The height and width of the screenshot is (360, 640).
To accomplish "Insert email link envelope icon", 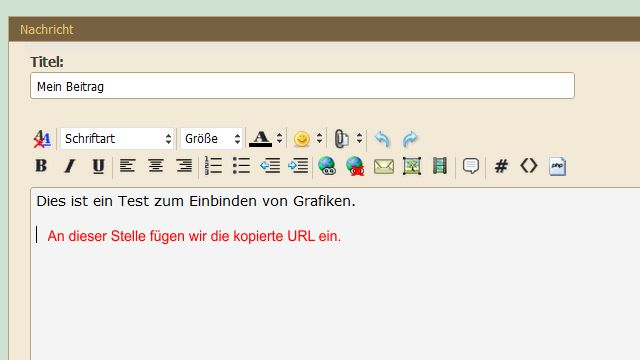I will (x=384, y=167).
